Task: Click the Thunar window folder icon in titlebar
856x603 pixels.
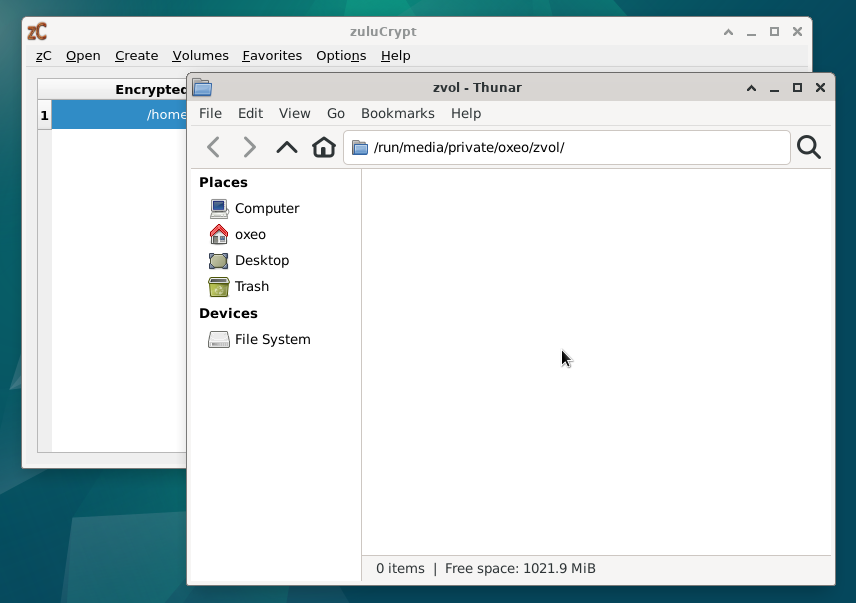Action: coord(203,87)
